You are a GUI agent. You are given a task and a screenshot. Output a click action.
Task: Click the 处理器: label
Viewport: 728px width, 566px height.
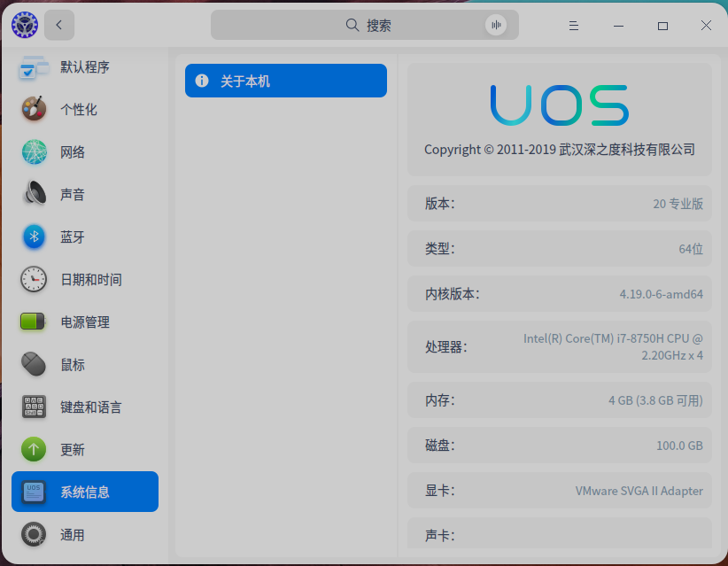coord(446,347)
